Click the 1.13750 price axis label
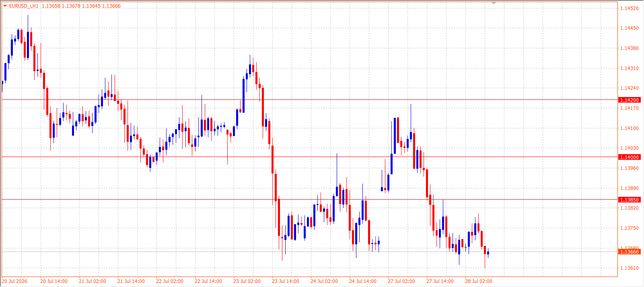This screenshot has height=287, width=644. tap(629, 228)
